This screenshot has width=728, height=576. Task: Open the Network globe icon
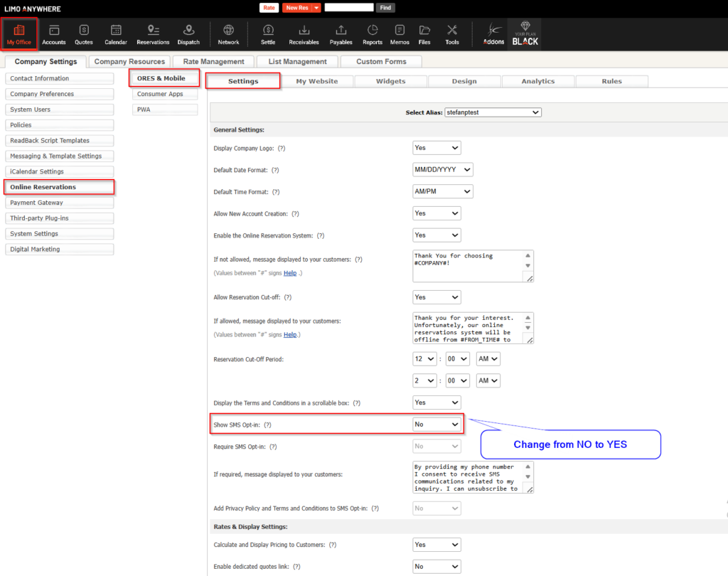[x=228, y=34]
